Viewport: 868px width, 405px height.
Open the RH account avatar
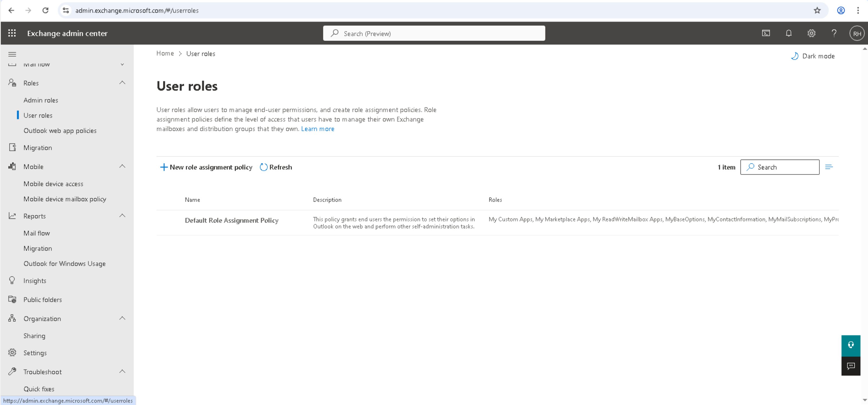pyautogui.click(x=857, y=33)
